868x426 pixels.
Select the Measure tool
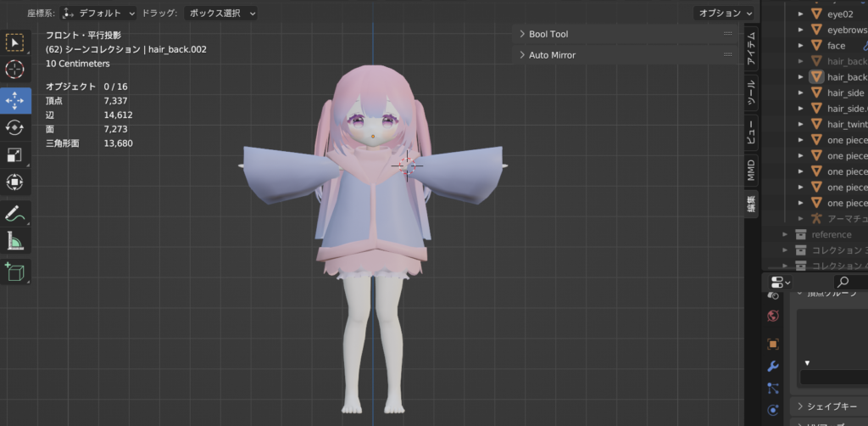coord(15,241)
